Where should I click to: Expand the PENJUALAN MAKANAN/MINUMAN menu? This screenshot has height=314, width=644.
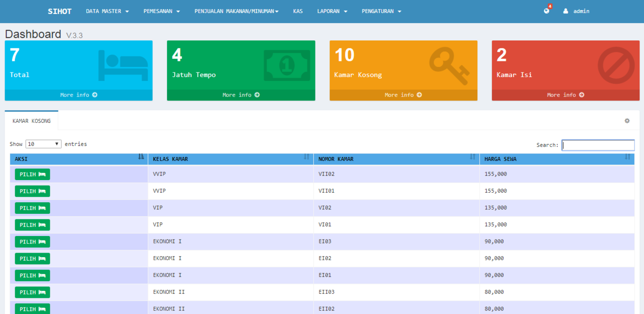[236, 11]
